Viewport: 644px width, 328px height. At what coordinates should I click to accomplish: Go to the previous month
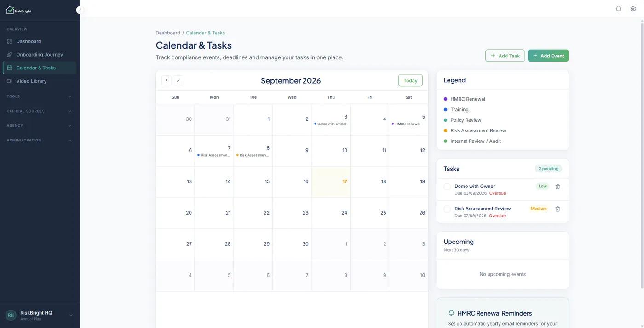point(167,80)
